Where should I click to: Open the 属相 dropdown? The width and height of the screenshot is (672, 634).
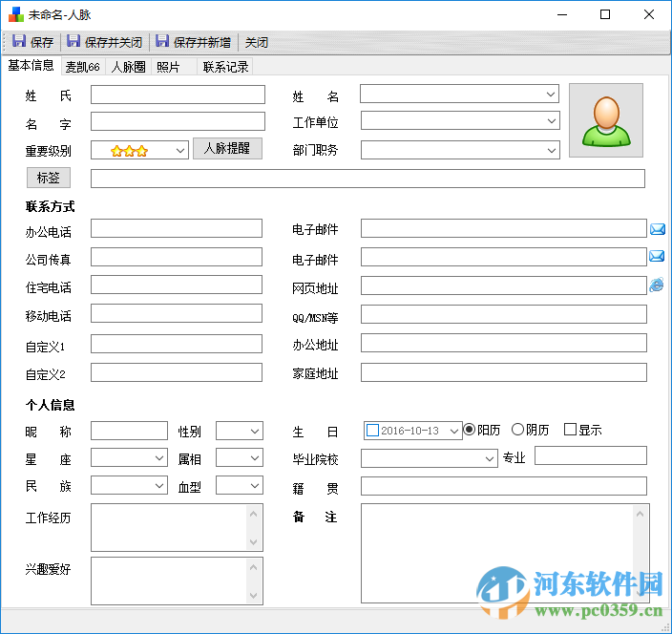coord(255,458)
